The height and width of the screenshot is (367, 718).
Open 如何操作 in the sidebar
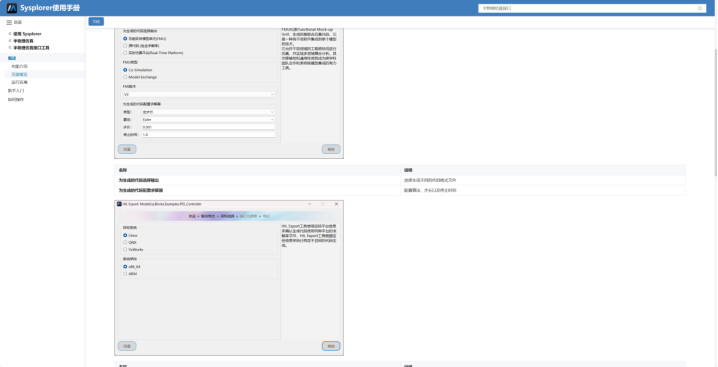(16, 99)
